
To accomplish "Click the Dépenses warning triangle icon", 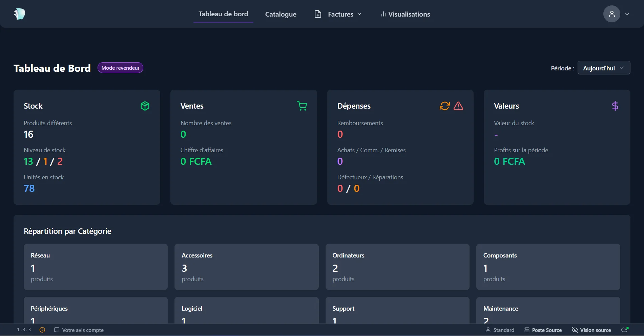I will tap(458, 106).
